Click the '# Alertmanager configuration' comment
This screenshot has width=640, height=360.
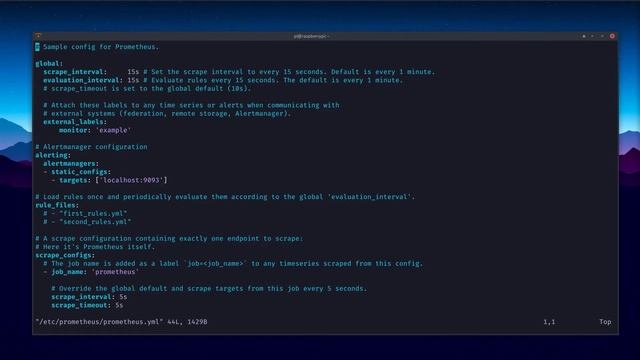pyautogui.click(x=91, y=147)
